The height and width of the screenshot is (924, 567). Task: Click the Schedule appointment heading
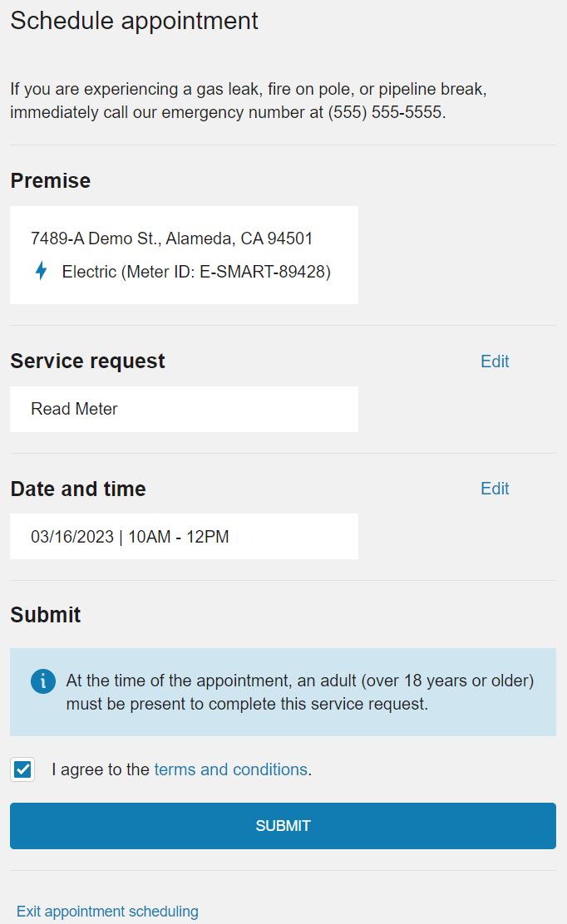133,21
